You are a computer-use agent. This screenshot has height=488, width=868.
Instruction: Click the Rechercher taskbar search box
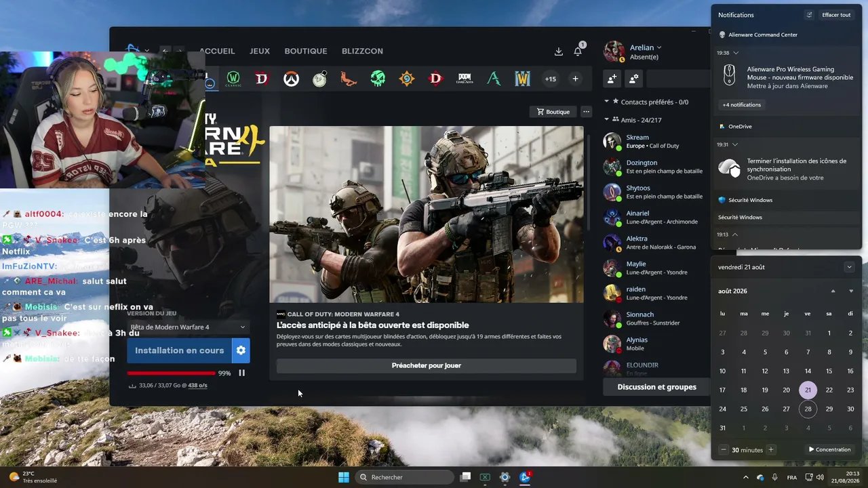[405, 477]
